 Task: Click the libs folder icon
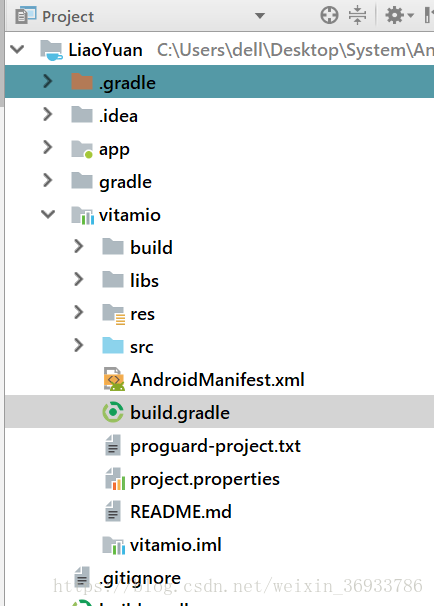click(x=113, y=279)
